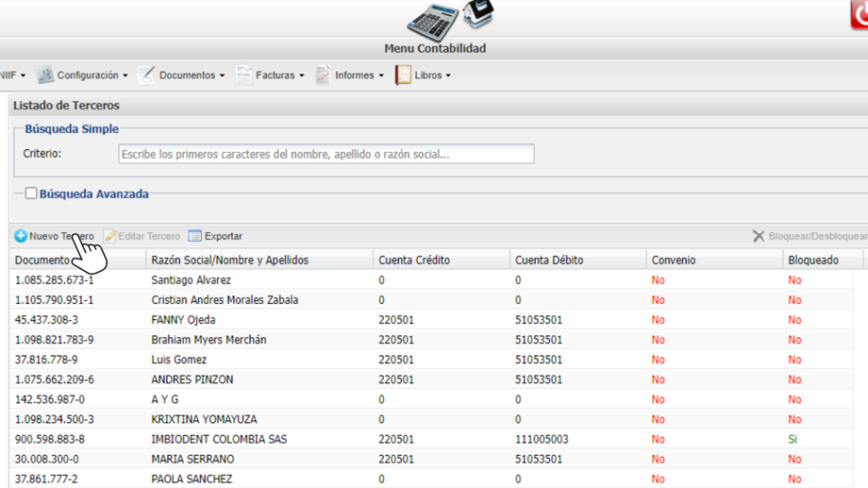Click document number 1.075.662.209-6
Image resolution: width=868 pixels, height=488 pixels.
click(x=55, y=379)
